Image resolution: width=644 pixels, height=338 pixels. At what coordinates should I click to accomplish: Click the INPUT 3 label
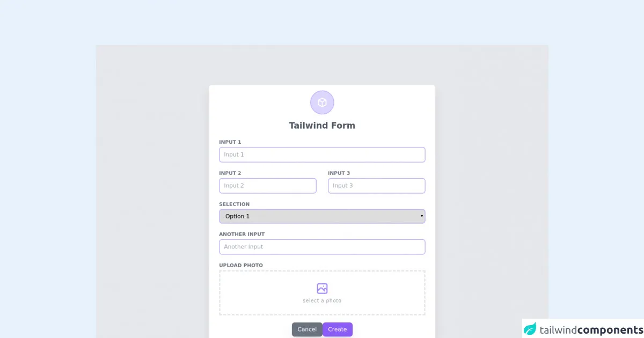point(339,173)
